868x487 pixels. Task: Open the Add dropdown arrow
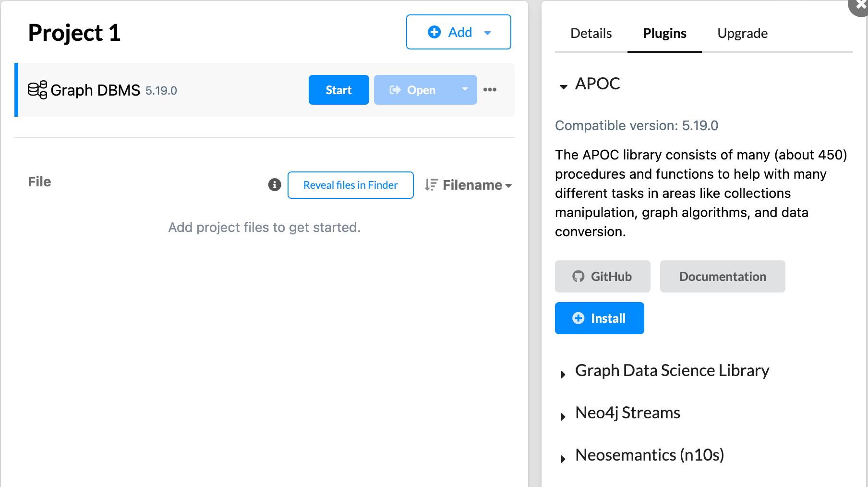pyautogui.click(x=488, y=33)
